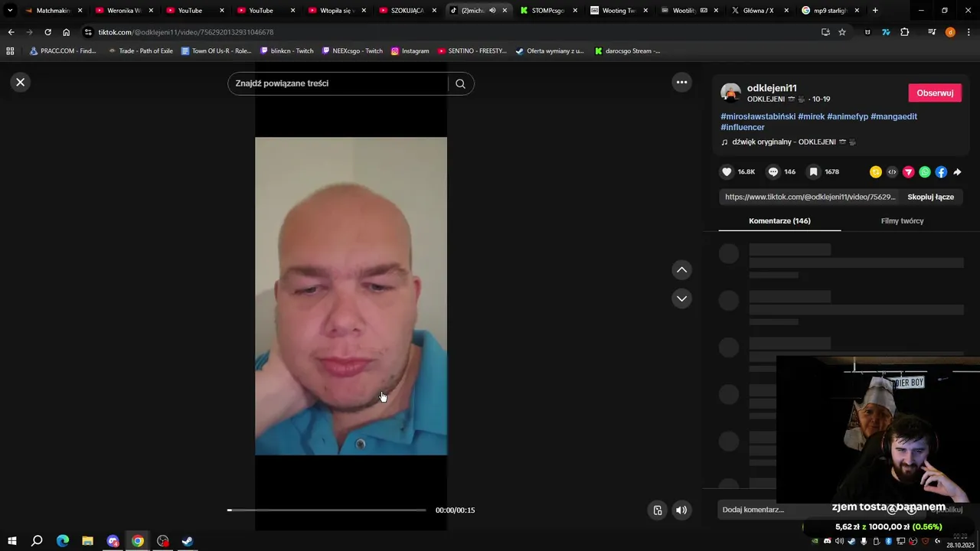Click the video to pause playback

pyautogui.click(x=351, y=296)
